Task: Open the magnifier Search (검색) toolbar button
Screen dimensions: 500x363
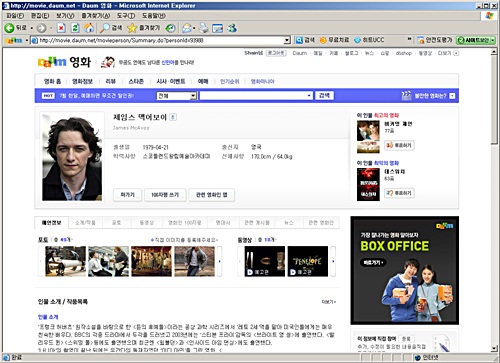Action: tap(111, 28)
